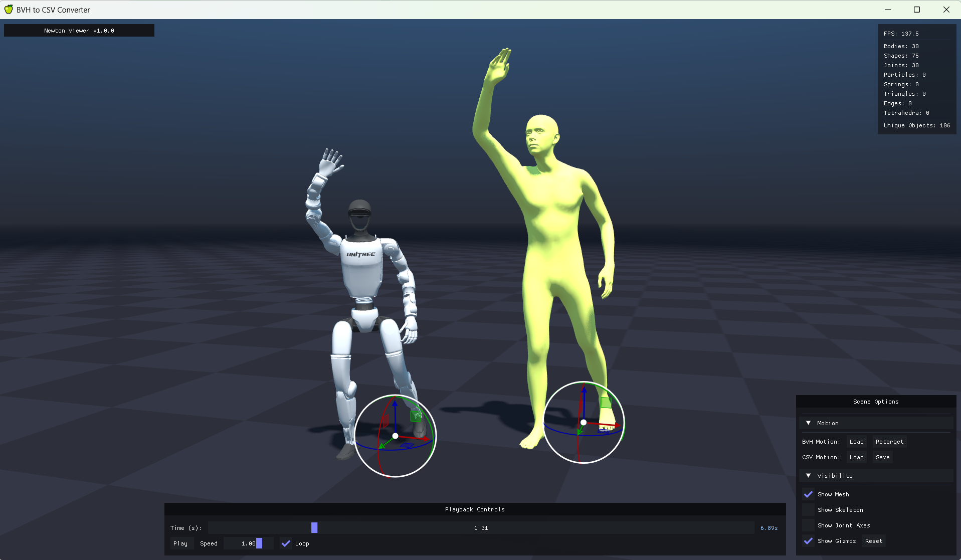Toggle the Show Gizmos checkbox

tap(808, 541)
